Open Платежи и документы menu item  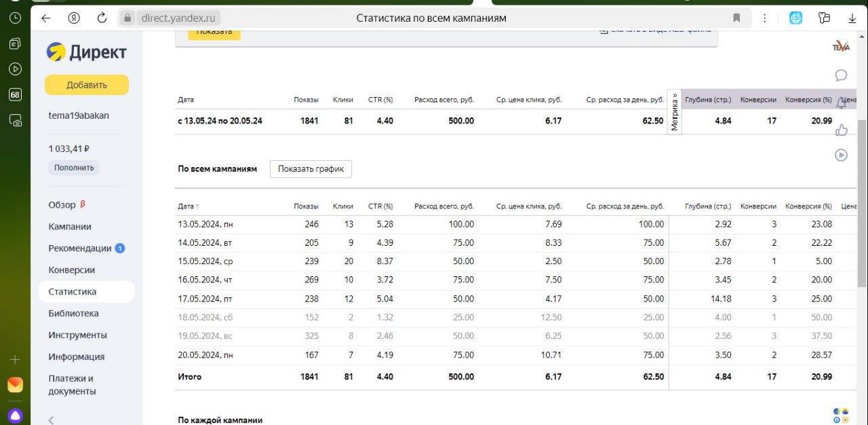(x=72, y=385)
